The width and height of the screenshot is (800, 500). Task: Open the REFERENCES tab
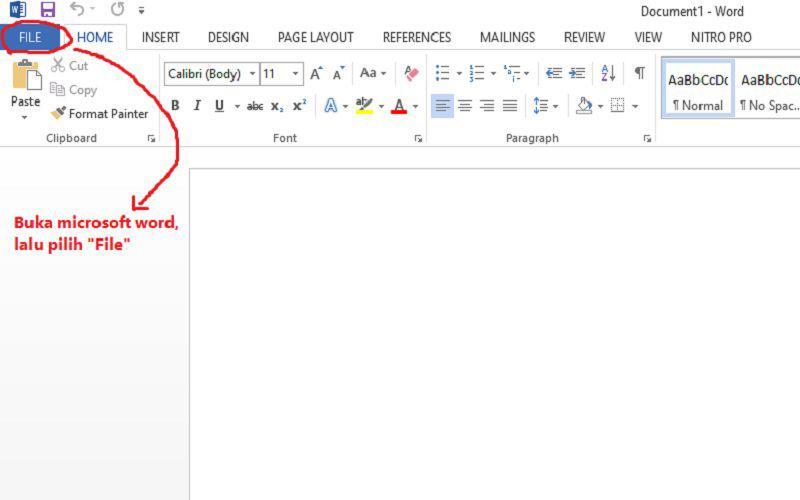[x=417, y=37]
